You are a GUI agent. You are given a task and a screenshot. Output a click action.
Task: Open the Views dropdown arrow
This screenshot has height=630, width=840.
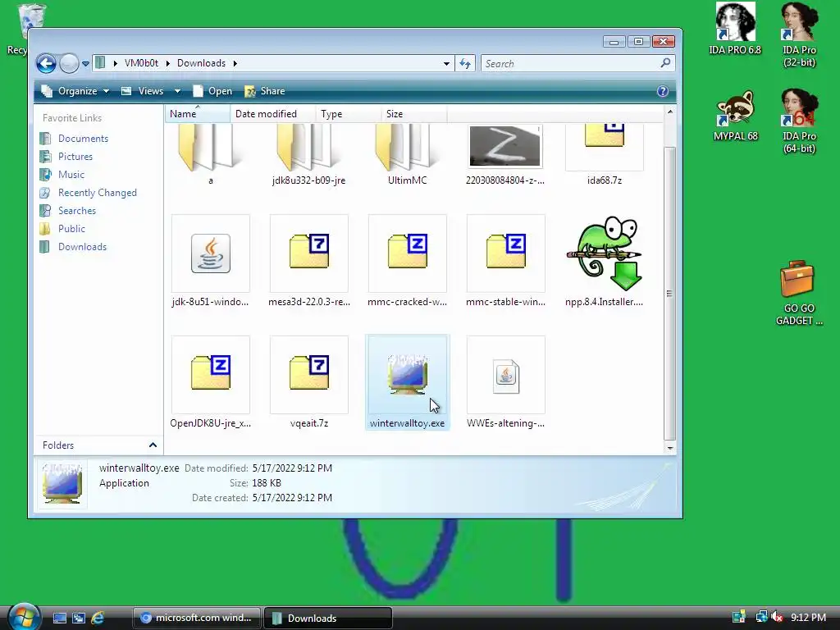(177, 91)
